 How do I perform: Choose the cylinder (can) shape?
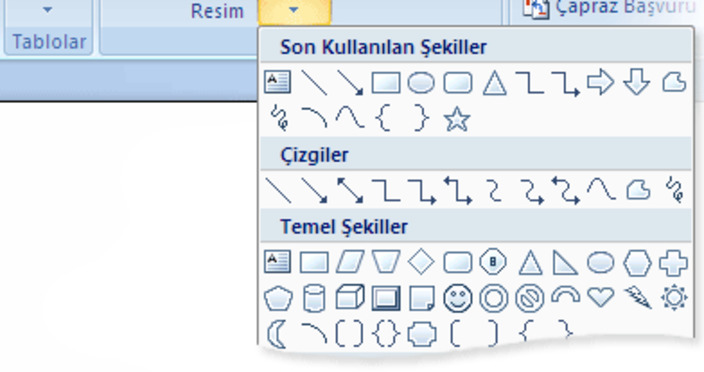tap(314, 298)
